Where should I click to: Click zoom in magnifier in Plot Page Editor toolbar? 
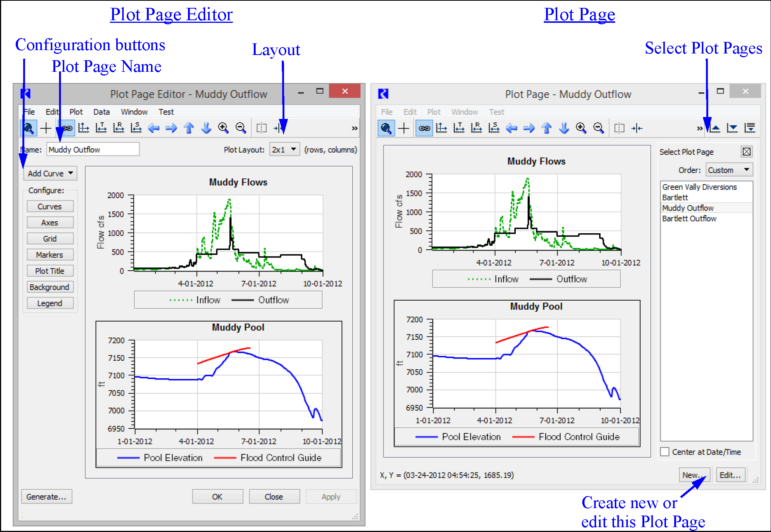pyautogui.click(x=223, y=128)
